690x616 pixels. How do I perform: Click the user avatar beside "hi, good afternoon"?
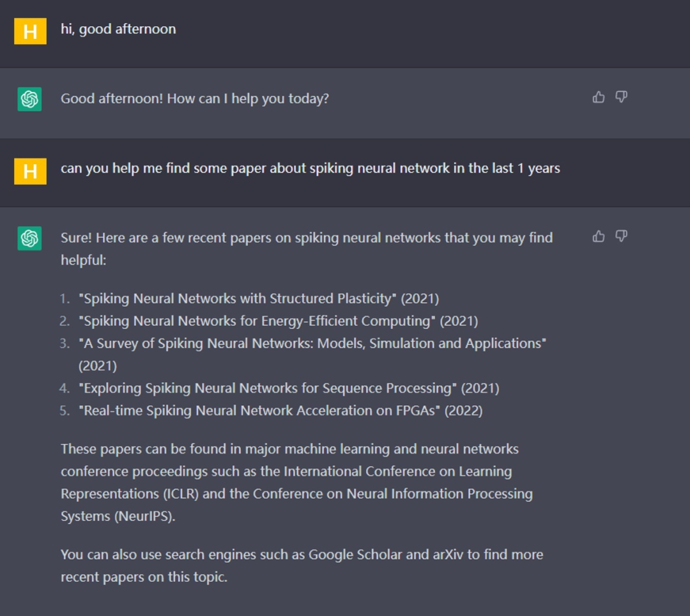30,31
